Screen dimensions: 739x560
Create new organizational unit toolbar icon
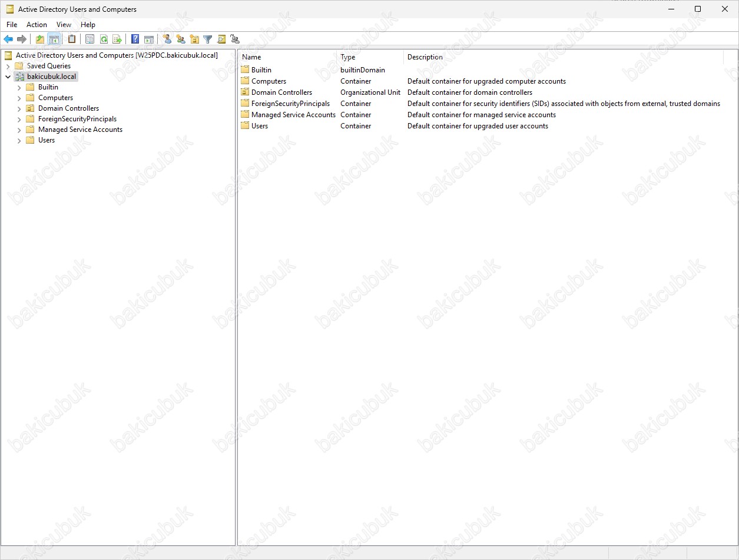194,39
